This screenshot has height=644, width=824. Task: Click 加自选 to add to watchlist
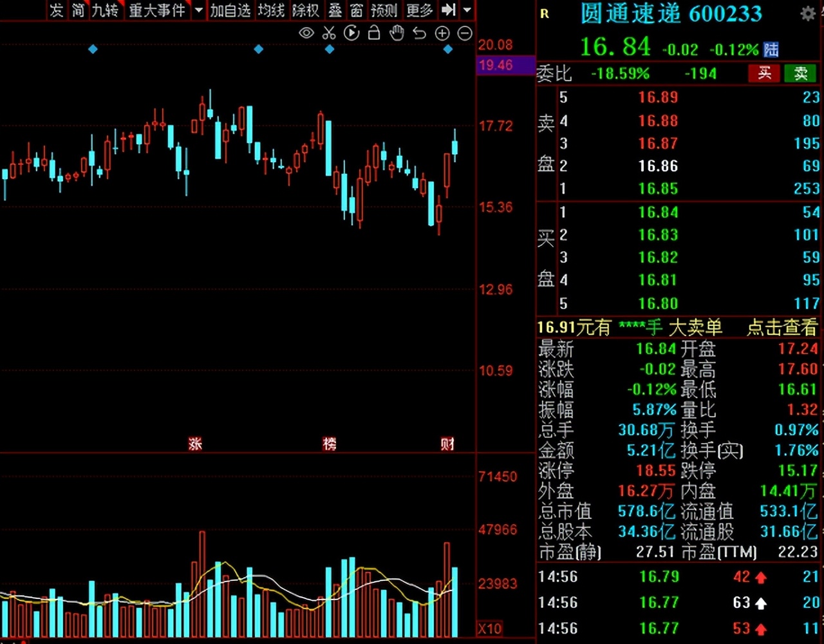[x=230, y=10]
